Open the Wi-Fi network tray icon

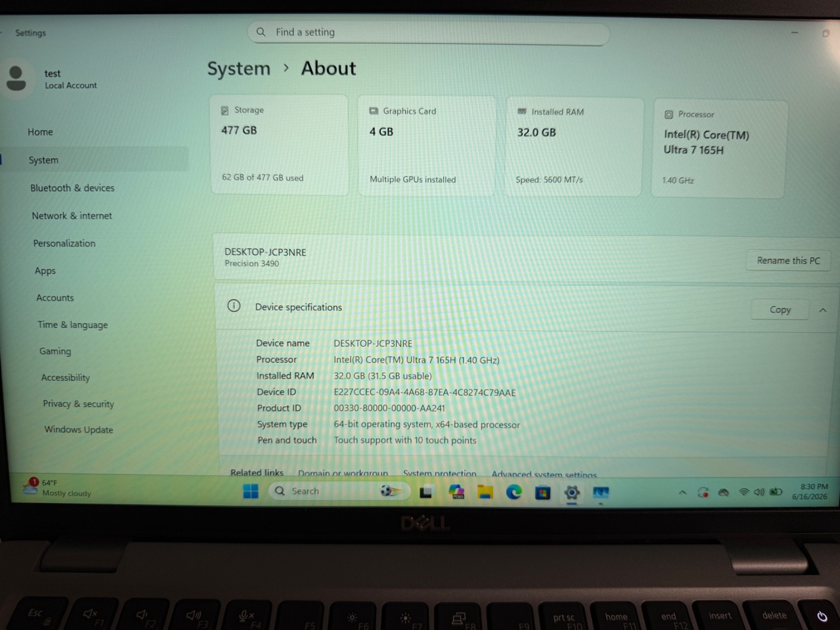(743, 492)
